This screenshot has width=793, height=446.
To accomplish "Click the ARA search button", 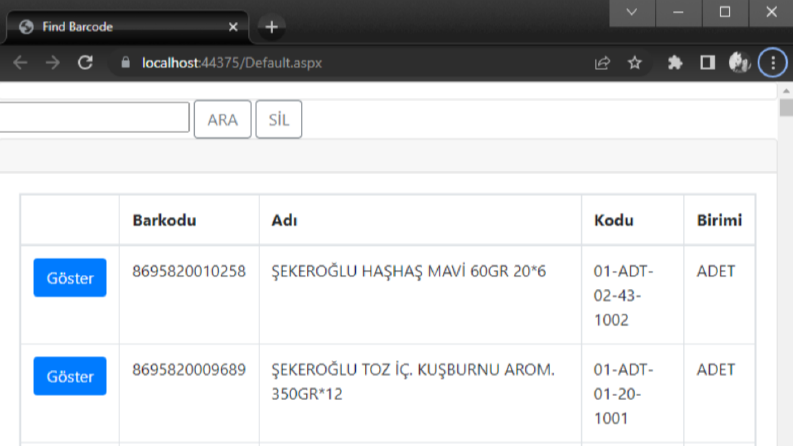I will click(223, 119).
